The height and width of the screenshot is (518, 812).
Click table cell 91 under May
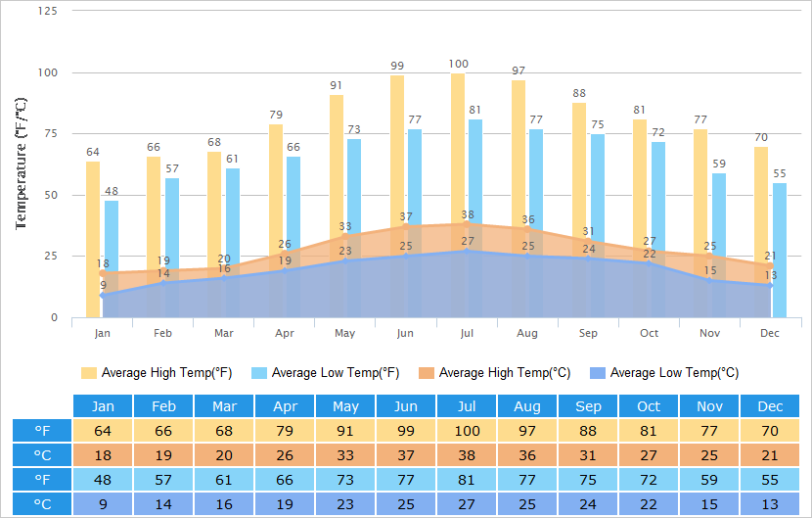point(345,431)
